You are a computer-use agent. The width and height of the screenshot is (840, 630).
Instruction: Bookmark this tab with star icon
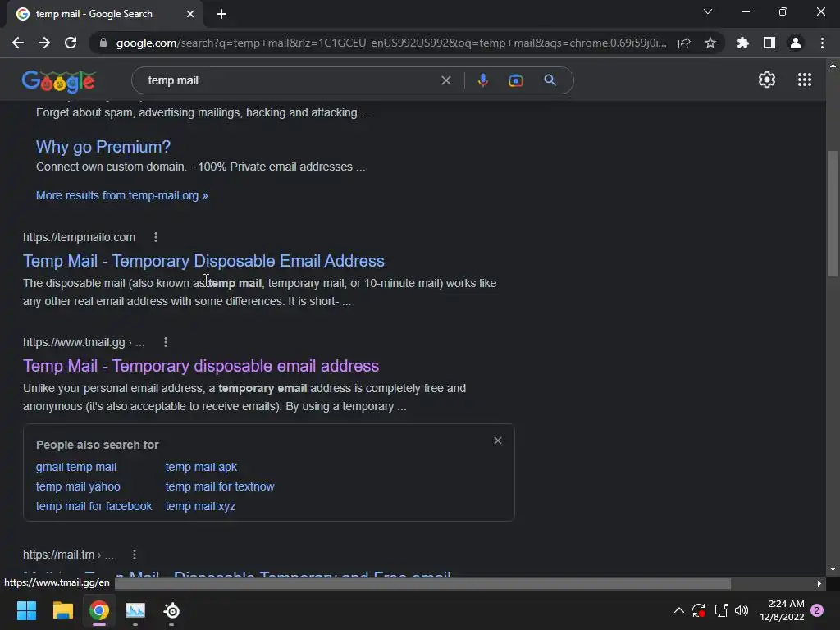coord(710,43)
